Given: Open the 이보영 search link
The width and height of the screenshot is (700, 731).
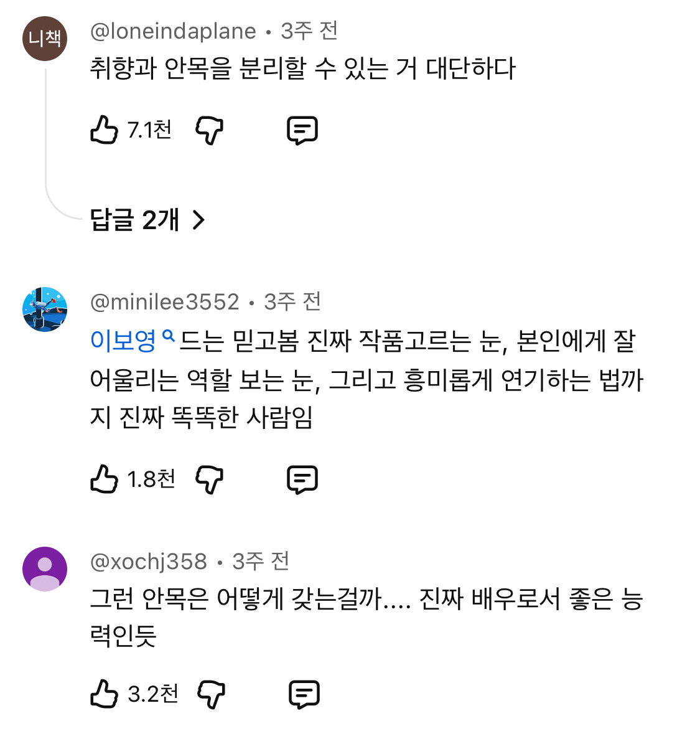Looking at the screenshot, I should pos(123,341).
